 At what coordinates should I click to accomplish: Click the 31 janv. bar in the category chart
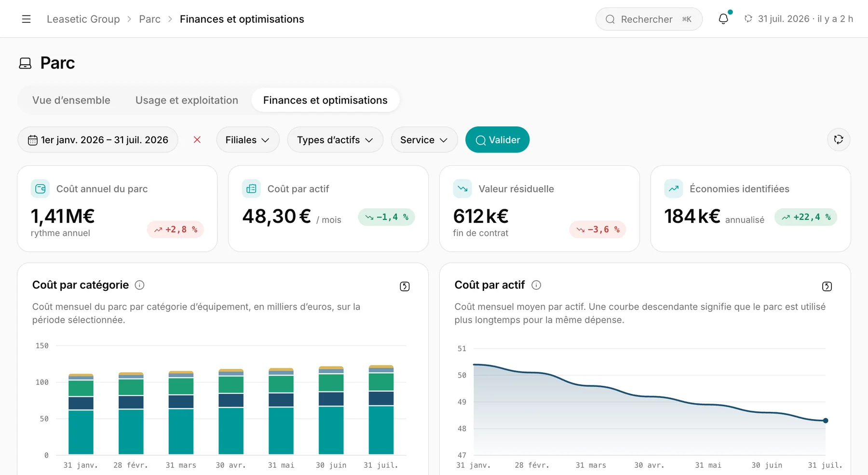(81, 414)
